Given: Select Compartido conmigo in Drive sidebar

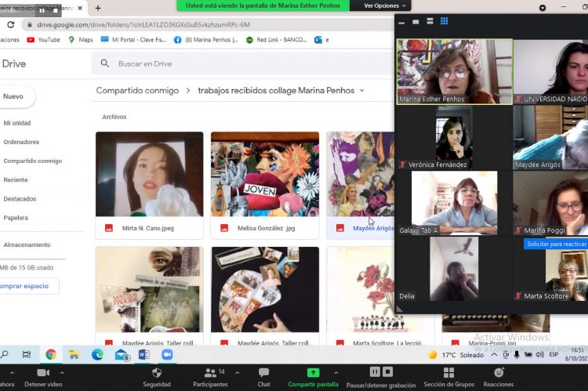Looking at the screenshot, I should [x=32, y=161].
